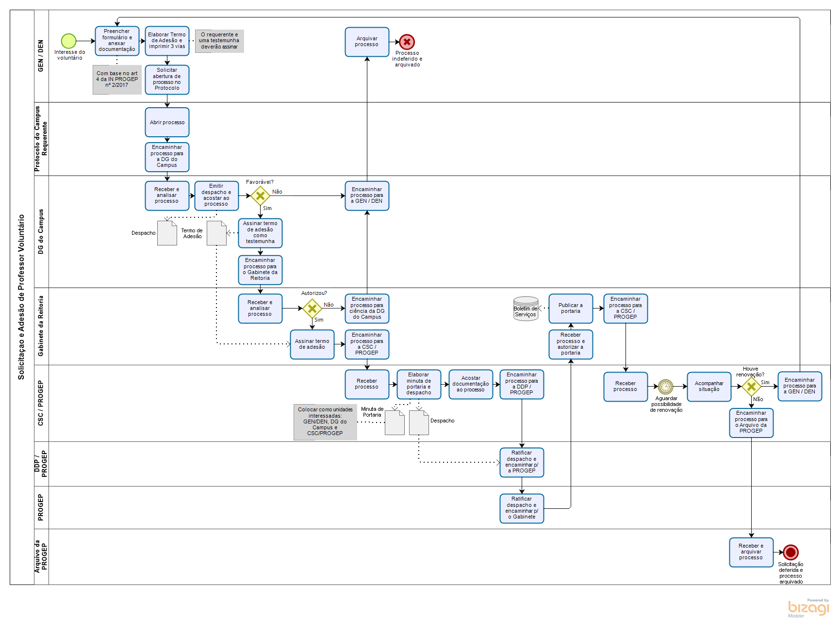The image size is (840, 633).
Task: Select the 'Autorizou?' gateway diamond
Action: (x=312, y=308)
